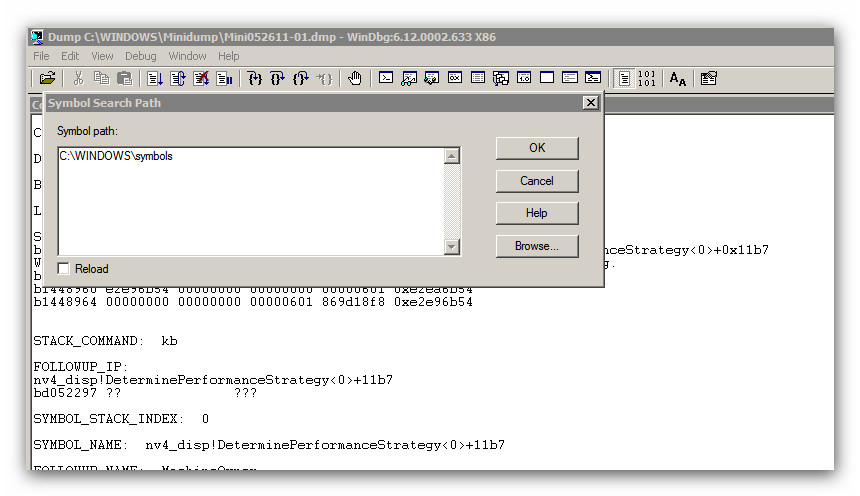860x496 pixels.
Task: Click the Stop Debugging icon with red X
Action: tap(201, 78)
